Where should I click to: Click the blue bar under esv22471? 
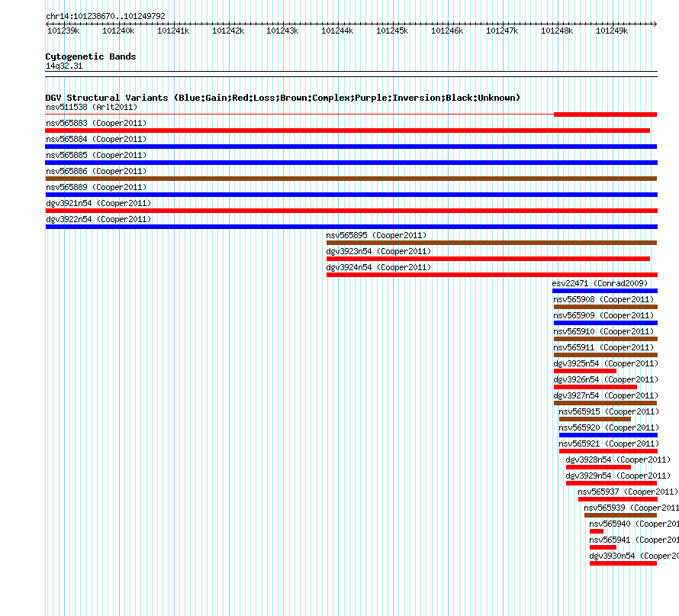[x=605, y=291]
